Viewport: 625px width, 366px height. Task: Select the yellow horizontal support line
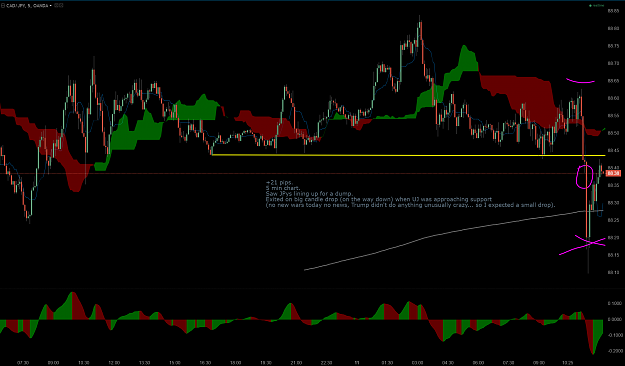tap(409, 155)
